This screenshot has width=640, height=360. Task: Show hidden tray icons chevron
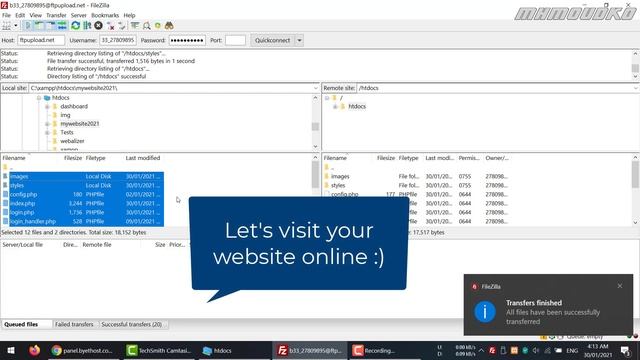482,351
